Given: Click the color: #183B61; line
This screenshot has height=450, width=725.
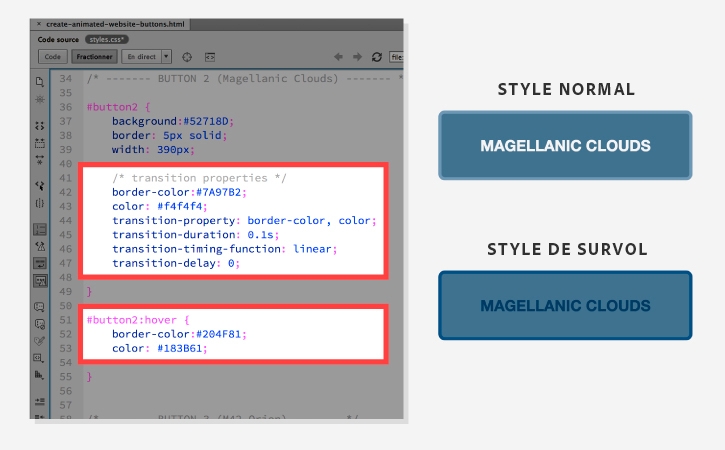Looking at the screenshot, I should (x=160, y=348).
